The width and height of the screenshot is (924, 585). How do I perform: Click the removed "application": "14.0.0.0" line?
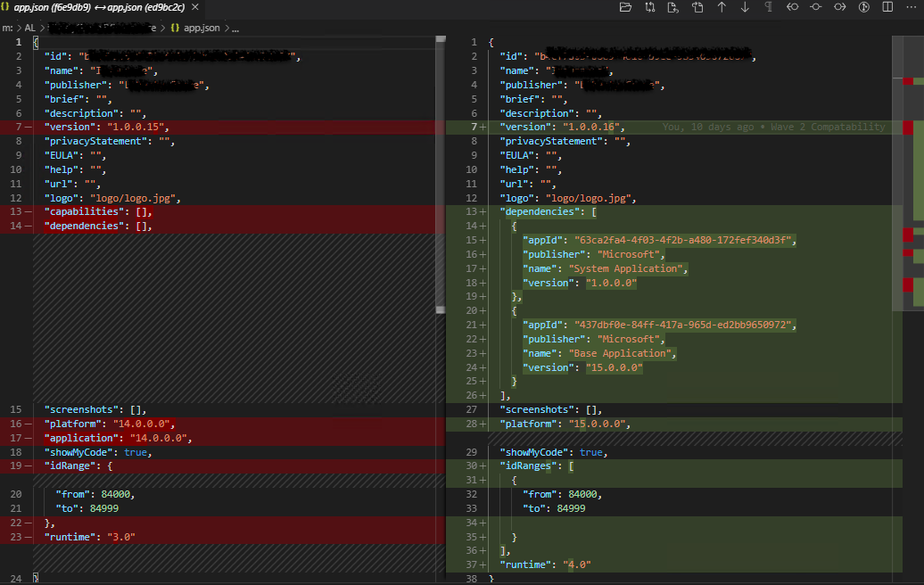[x=119, y=438]
